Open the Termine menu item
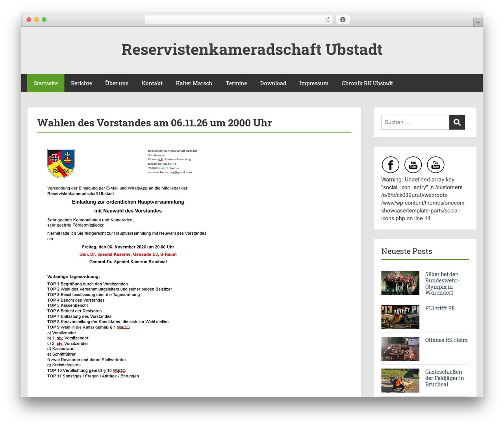Screen dimensions: 504x427 click(x=236, y=83)
